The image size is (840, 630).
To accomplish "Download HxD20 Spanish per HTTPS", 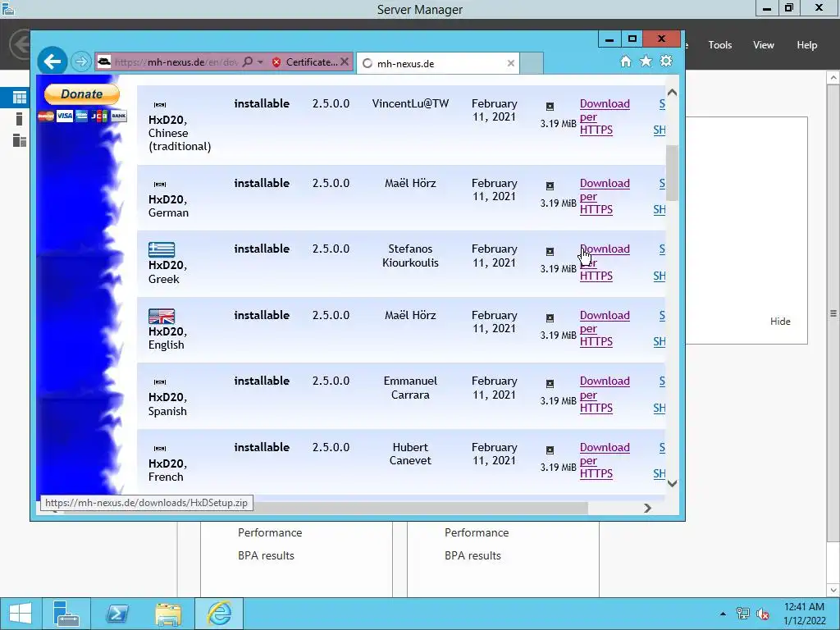I will (x=605, y=395).
